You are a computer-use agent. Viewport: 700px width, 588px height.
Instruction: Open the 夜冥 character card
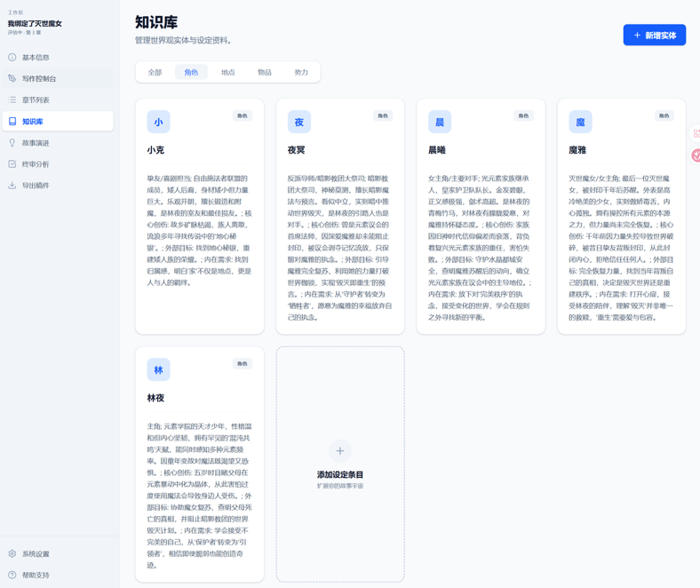(x=340, y=217)
